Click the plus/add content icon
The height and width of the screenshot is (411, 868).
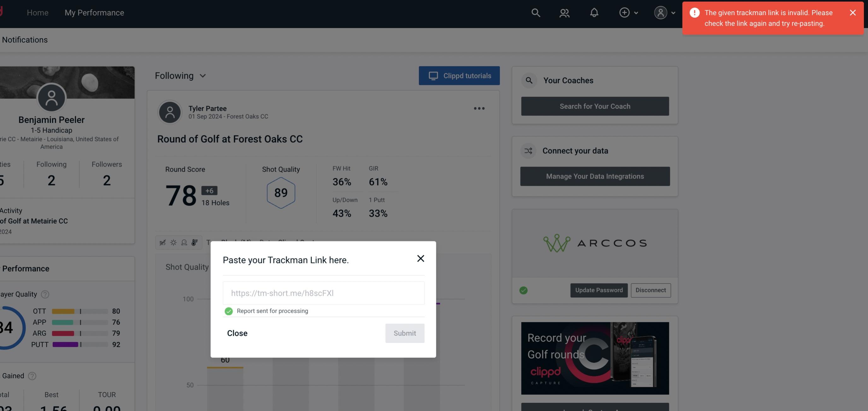[x=625, y=12]
